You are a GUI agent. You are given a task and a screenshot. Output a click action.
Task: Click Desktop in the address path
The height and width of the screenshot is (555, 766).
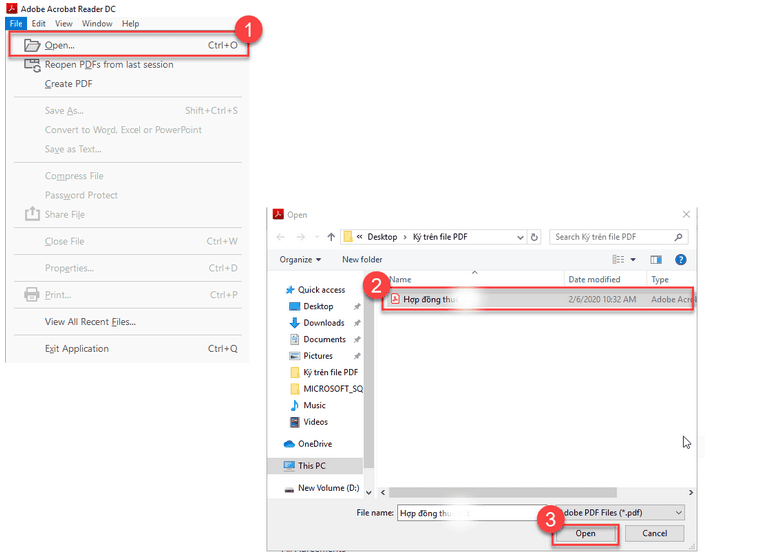click(382, 237)
